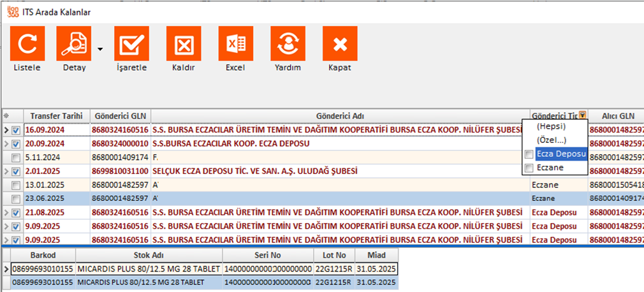644x292 pixels.
Task: Choose (Özel...) in the filter list
Action: click(552, 140)
